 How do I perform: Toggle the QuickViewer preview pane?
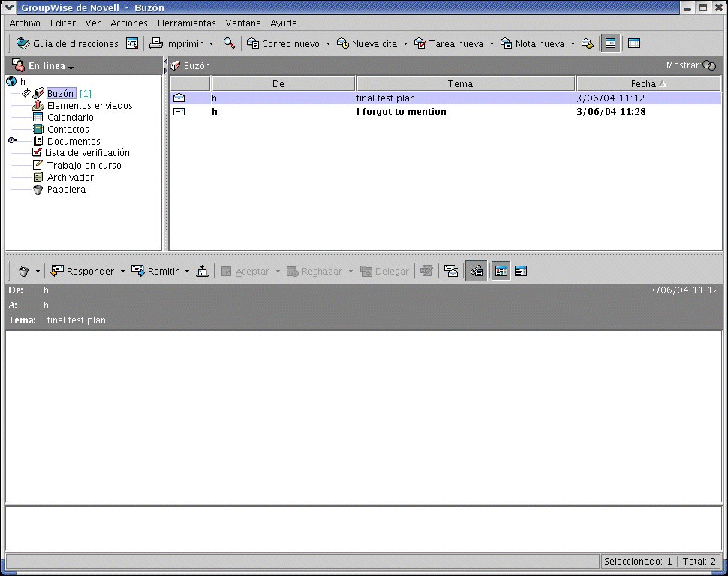pyautogui.click(x=611, y=43)
